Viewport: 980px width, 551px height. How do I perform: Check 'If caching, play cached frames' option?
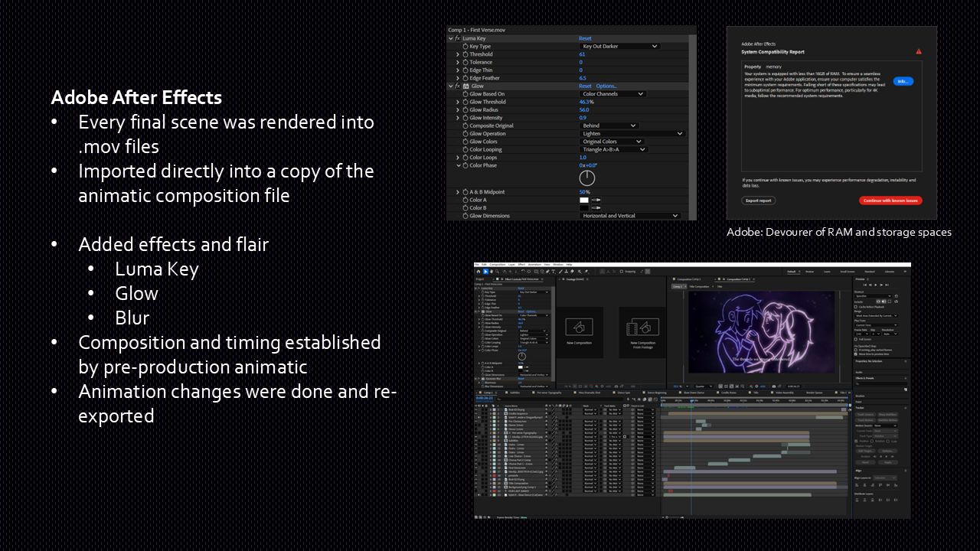[x=856, y=350]
